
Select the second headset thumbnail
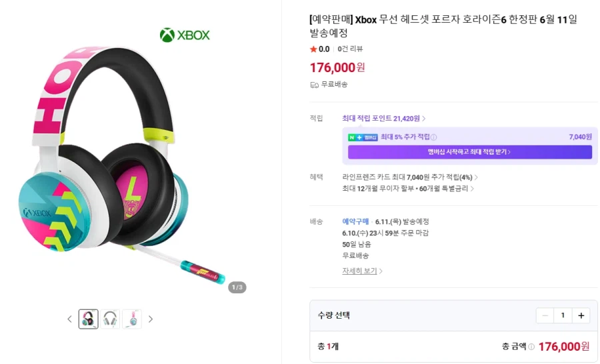pos(110,319)
